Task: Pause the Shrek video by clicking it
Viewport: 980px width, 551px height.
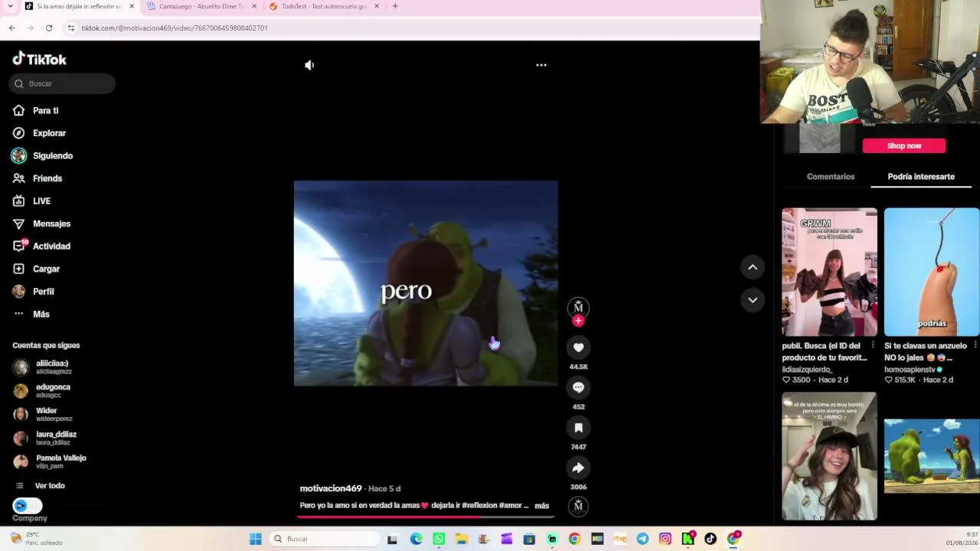Action: pos(426,283)
